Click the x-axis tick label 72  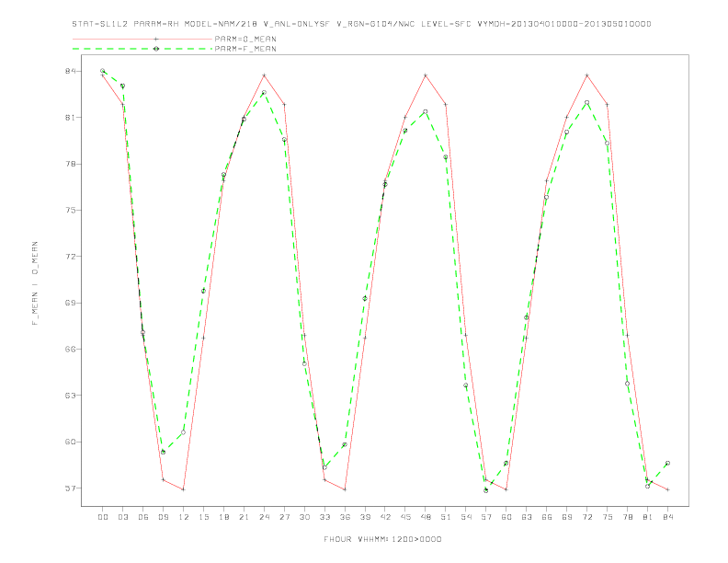point(586,517)
